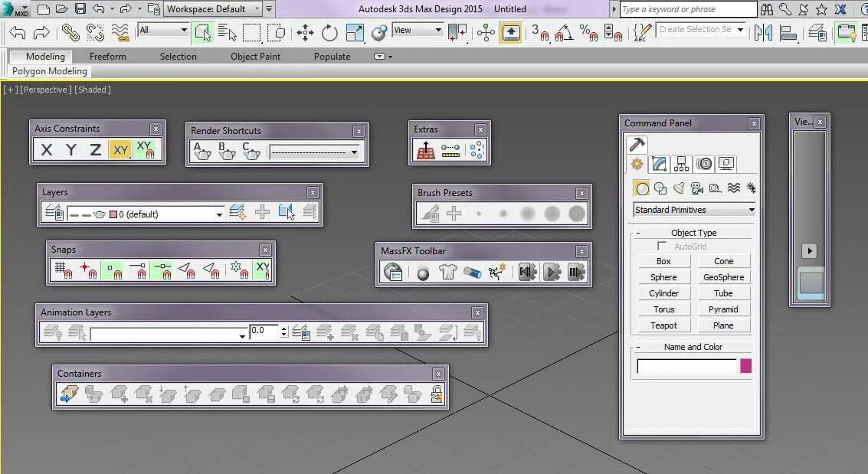Select the Move transform tool

point(305,33)
